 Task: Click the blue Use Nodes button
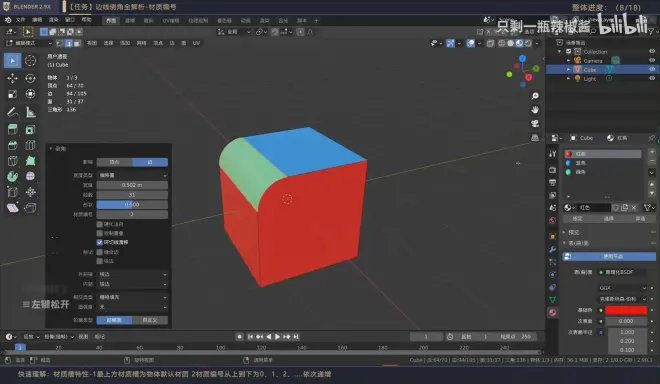pos(609,256)
